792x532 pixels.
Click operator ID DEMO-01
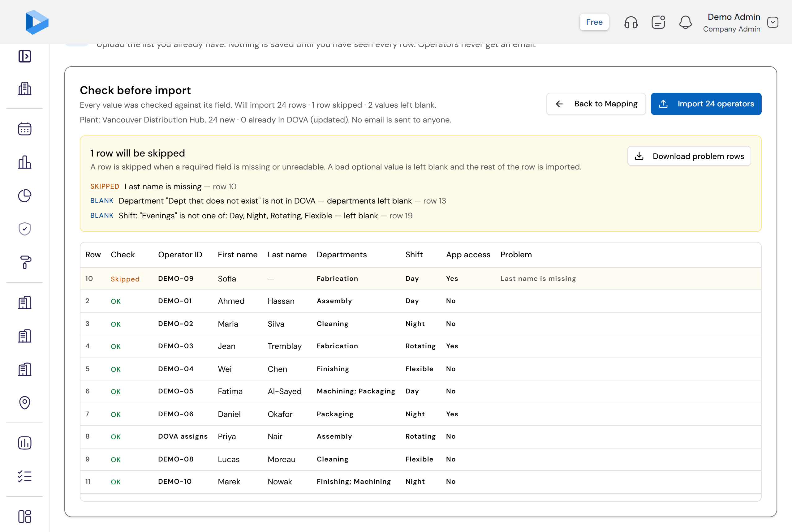[175, 301]
